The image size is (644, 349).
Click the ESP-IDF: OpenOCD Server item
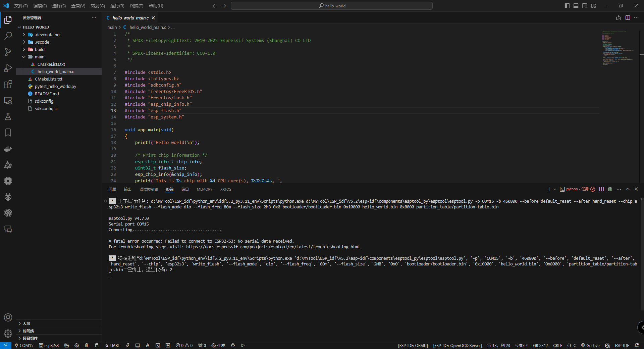point(458,345)
